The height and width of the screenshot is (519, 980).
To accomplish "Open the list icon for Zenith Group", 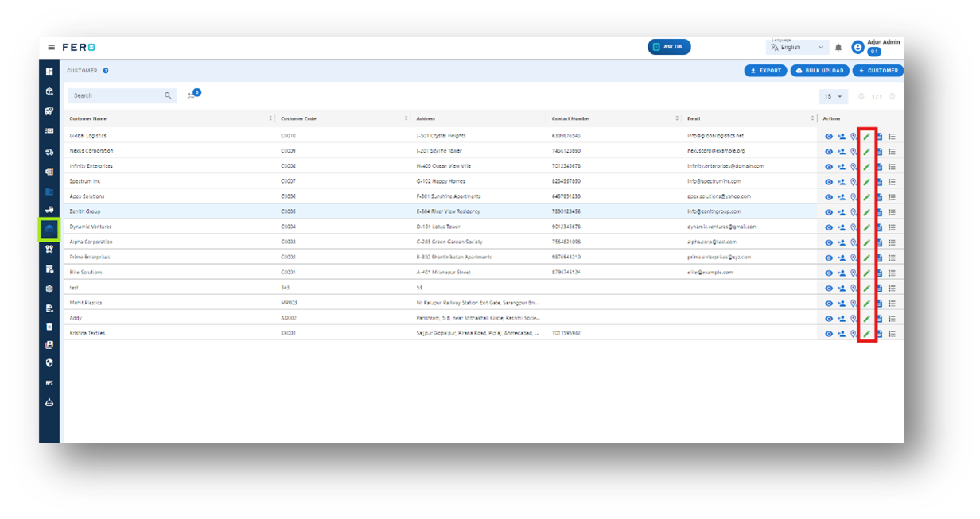I will click(892, 212).
